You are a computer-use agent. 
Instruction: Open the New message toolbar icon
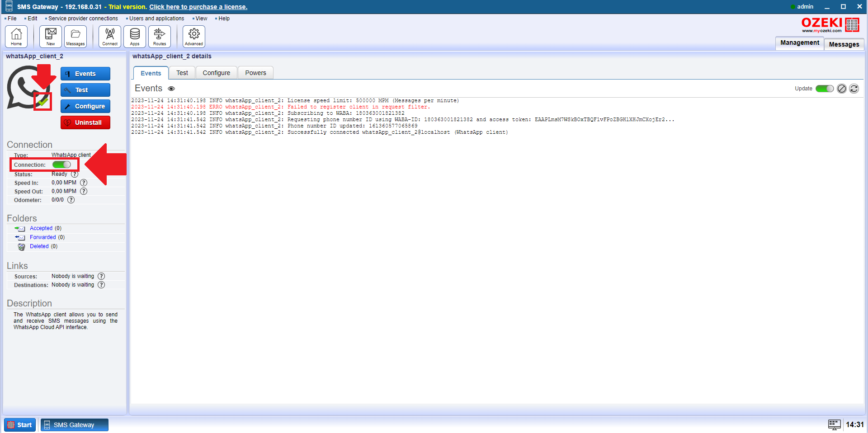[51, 37]
